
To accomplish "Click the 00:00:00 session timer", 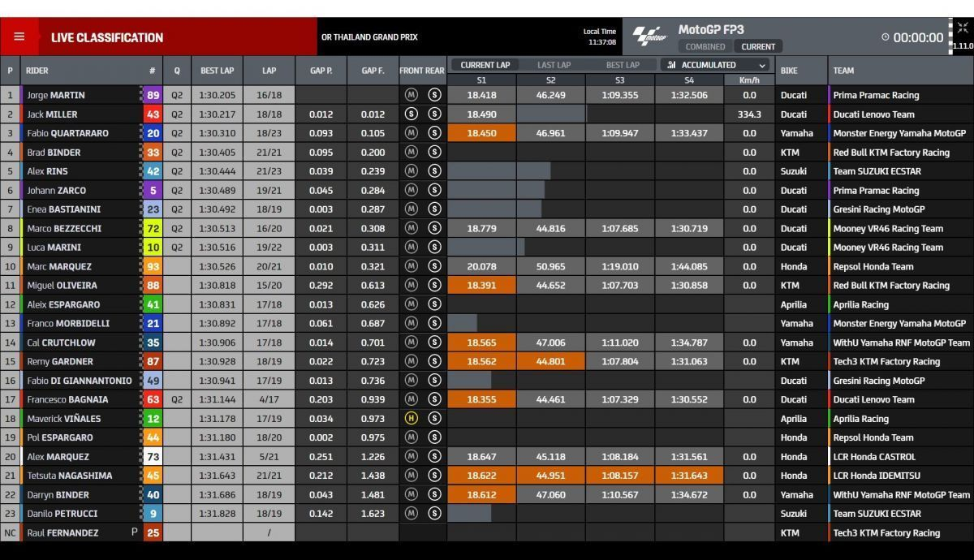I will pyautogui.click(x=918, y=37).
